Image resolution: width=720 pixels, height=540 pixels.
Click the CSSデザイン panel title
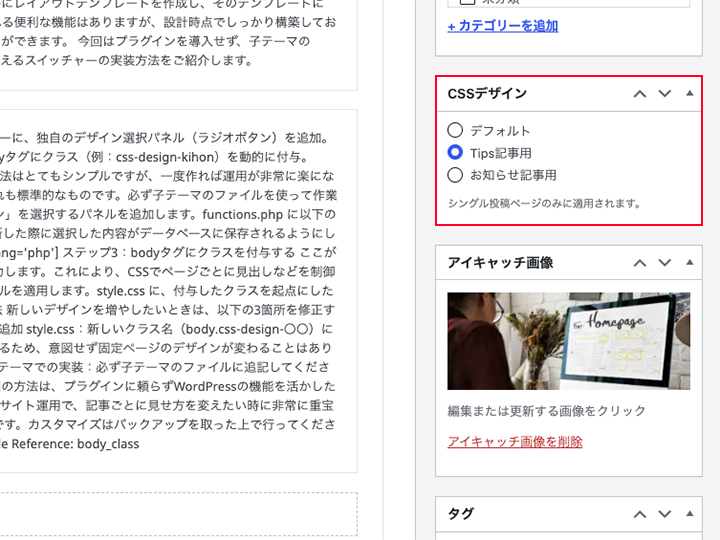coord(487,94)
